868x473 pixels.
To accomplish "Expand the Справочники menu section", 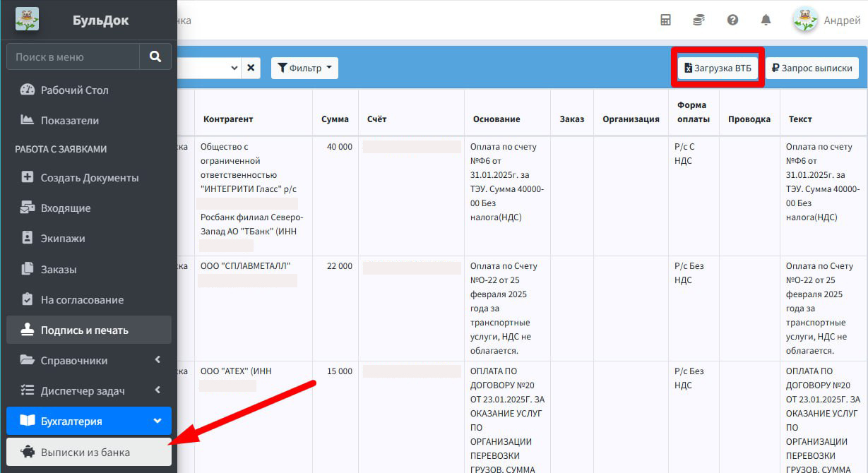I will coord(89,360).
